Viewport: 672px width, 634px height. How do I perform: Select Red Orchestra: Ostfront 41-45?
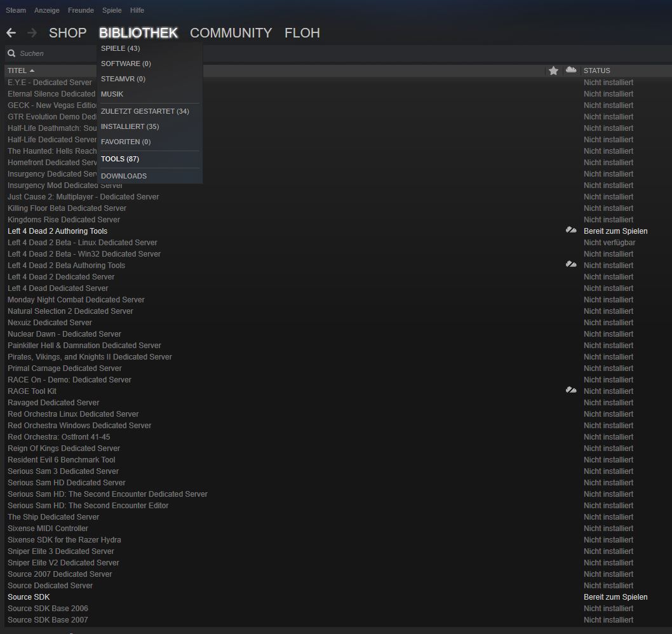coord(58,437)
